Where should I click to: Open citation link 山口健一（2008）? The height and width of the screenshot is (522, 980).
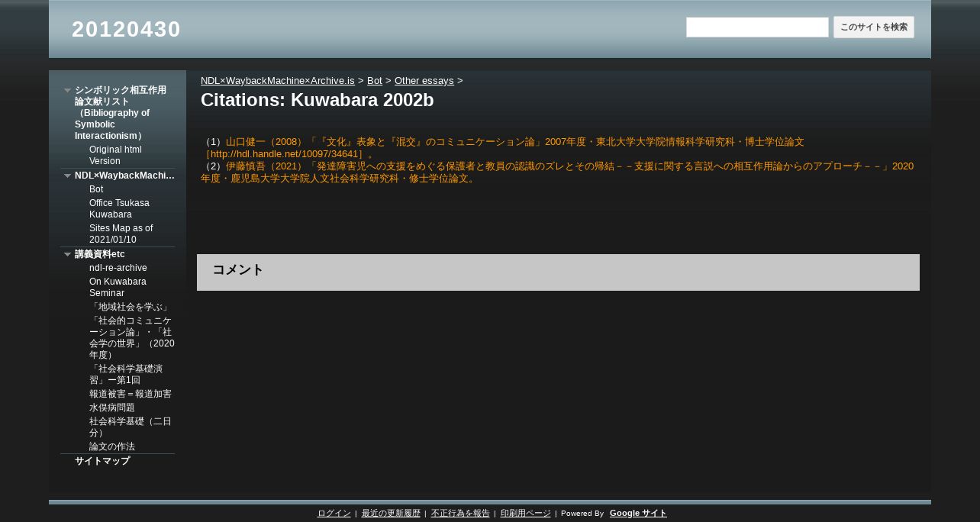coord(502,148)
